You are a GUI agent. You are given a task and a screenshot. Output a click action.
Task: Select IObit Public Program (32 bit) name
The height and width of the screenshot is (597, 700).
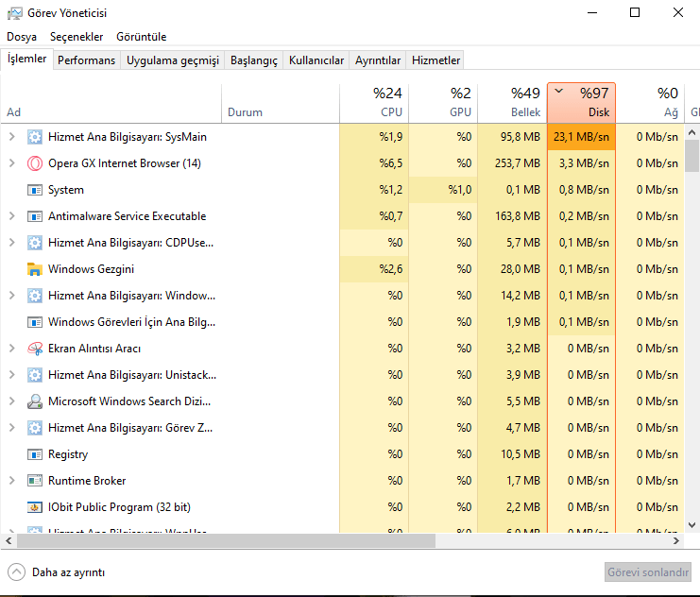[x=119, y=507]
